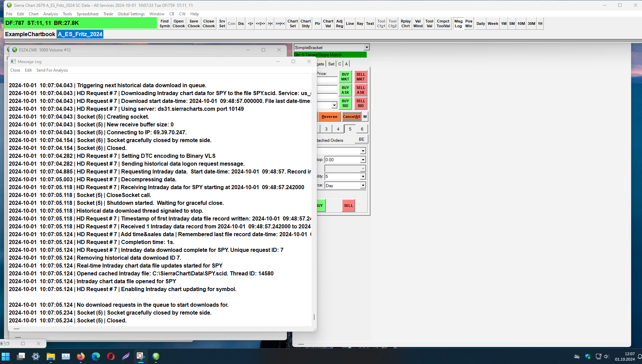Image resolution: width=642 pixels, height=364 pixels.
Task: Click the Find Symb toolbar button
Action: click(x=164, y=24)
